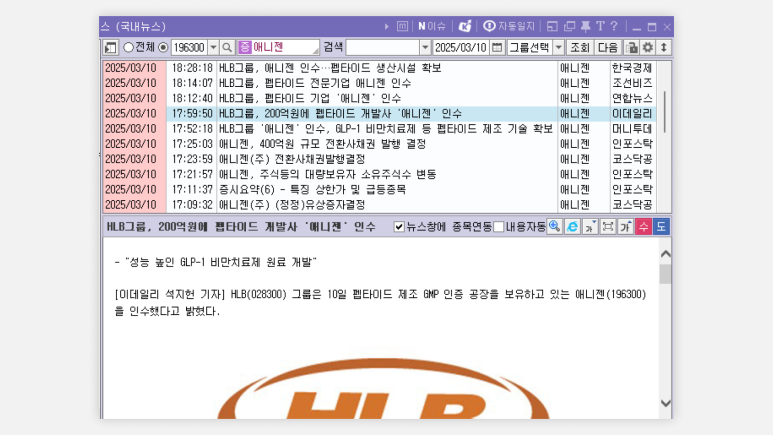
Task: Click time cell 18:28:18
Action: (x=192, y=68)
